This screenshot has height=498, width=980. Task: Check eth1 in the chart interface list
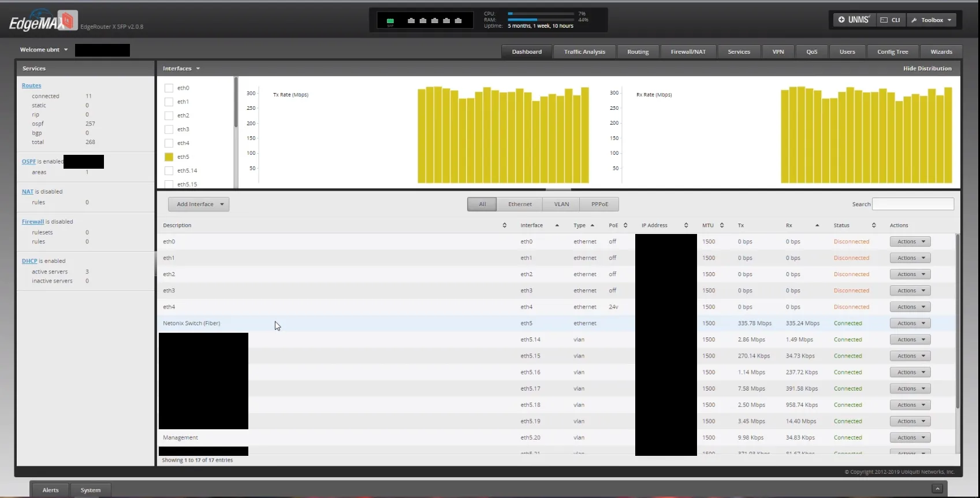click(169, 102)
